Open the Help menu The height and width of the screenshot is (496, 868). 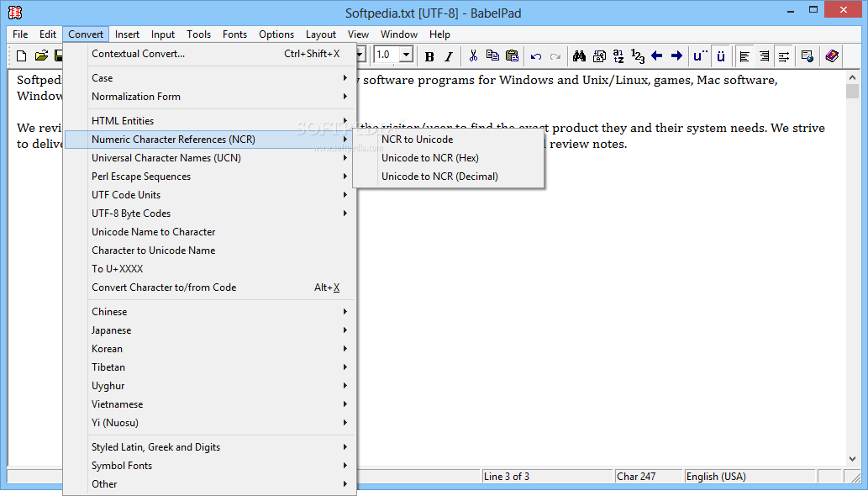pyautogui.click(x=439, y=34)
